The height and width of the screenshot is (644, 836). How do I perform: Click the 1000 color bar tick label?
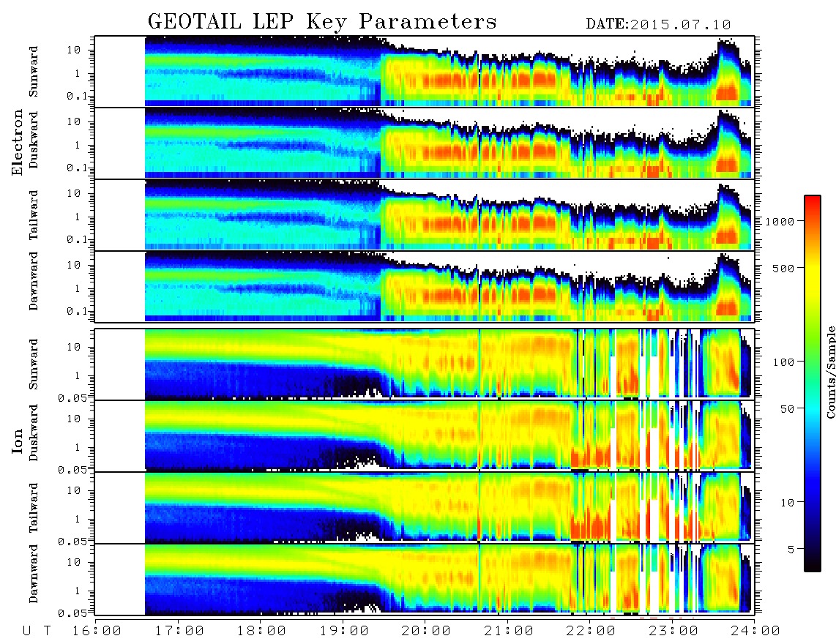(780, 221)
